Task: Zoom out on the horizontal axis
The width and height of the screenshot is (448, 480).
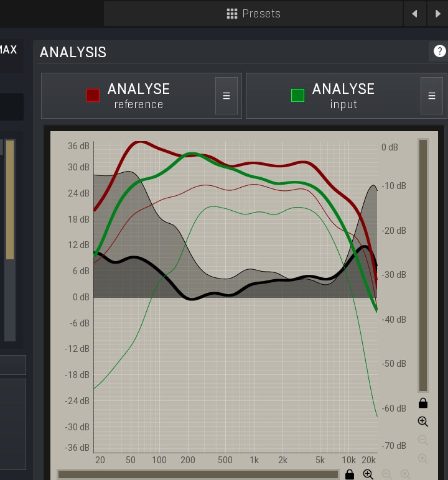Action: tap(386, 475)
